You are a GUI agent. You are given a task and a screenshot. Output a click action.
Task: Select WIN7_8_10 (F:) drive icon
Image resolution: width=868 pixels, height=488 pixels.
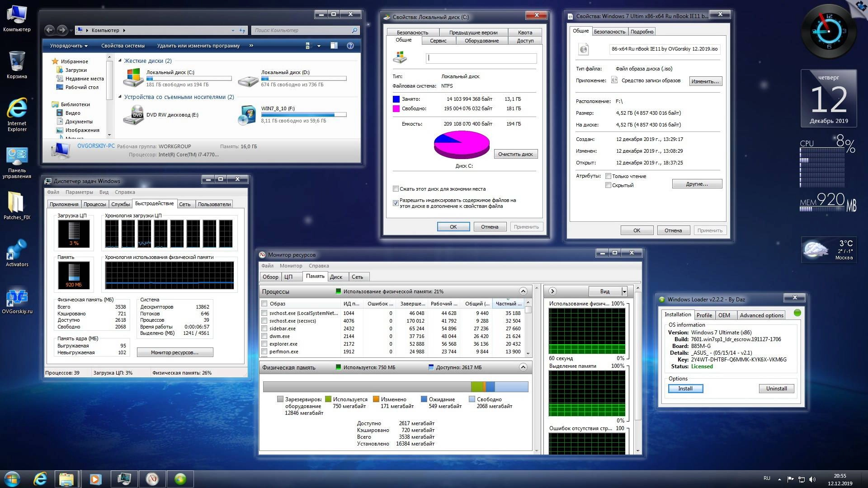coord(247,115)
